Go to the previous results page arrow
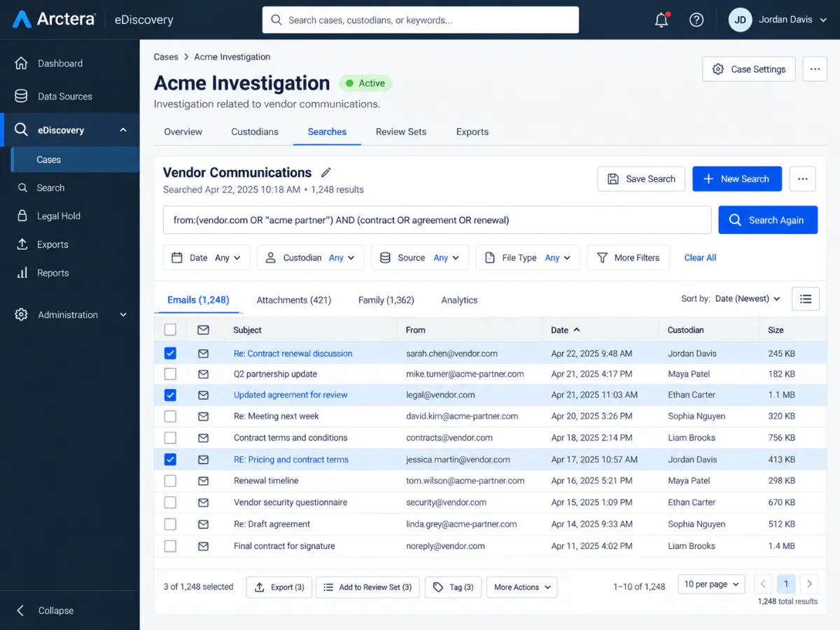The height and width of the screenshot is (630, 840). coord(763,584)
